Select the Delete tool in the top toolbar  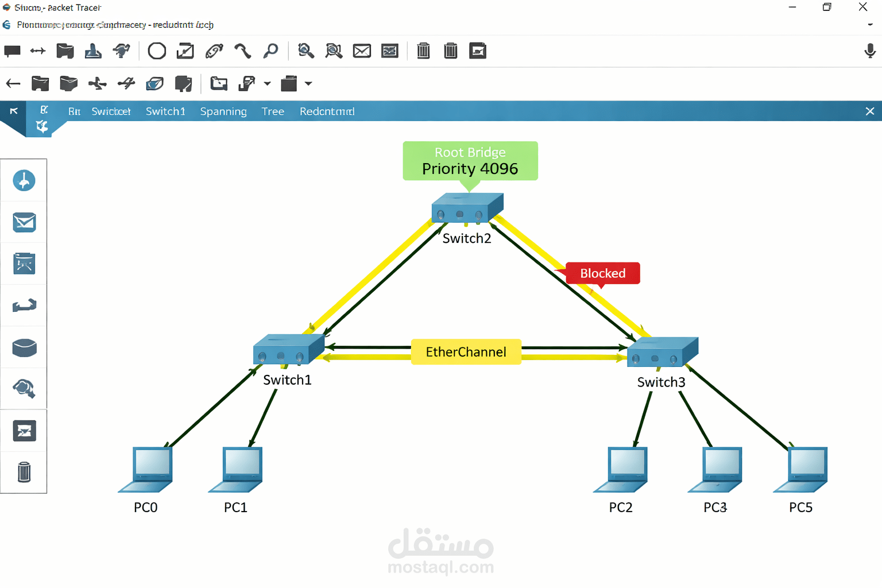423,51
